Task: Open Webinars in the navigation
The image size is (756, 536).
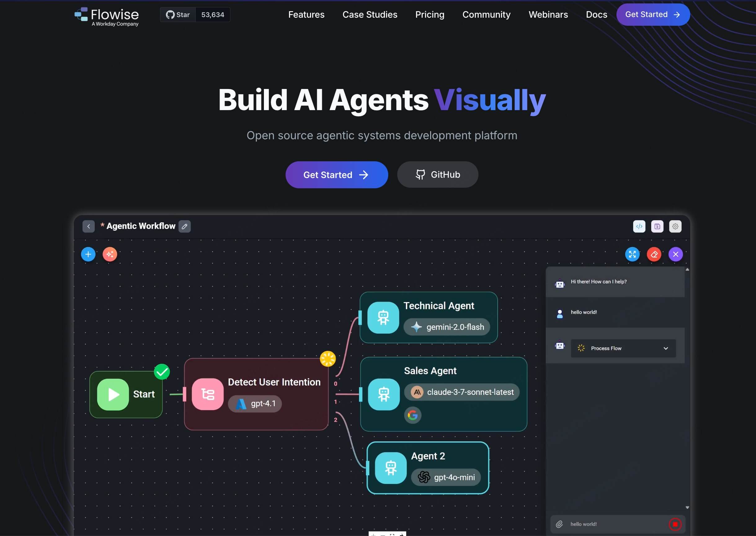Action: pyautogui.click(x=548, y=15)
